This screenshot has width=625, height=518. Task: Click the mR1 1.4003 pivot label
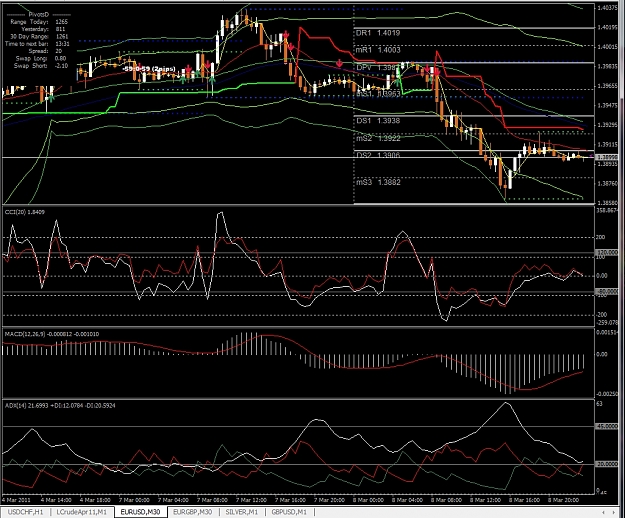click(x=378, y=50)
